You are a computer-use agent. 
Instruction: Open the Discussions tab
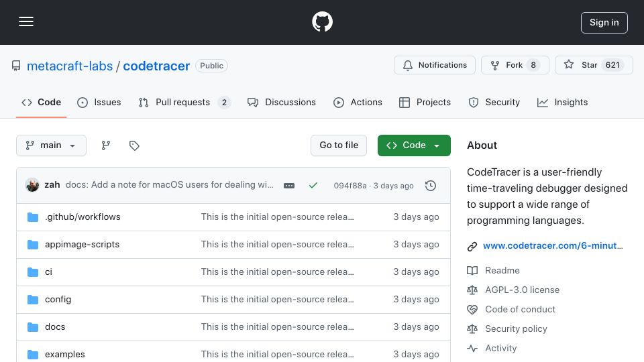[282, 102]
